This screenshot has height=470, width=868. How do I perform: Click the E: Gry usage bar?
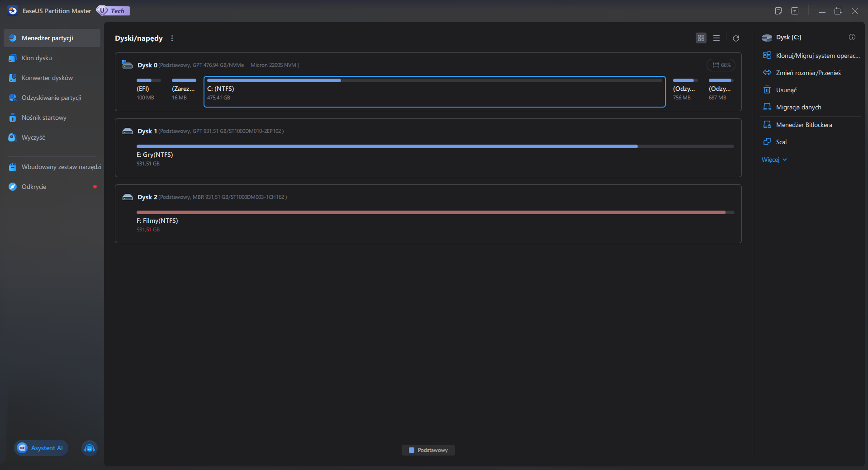coord(435,146)
